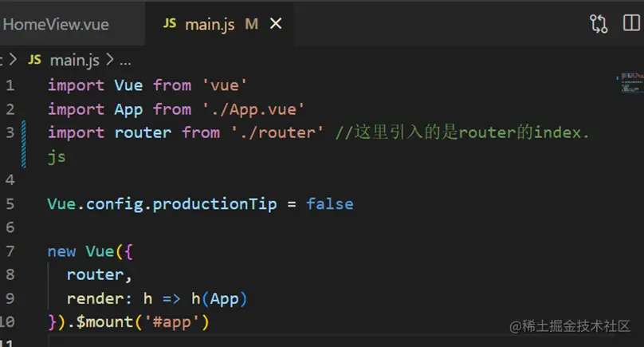This screenshot has width=644, height=347.
Task: Click './App.vue' import path
Action: [x=253, y=109]
